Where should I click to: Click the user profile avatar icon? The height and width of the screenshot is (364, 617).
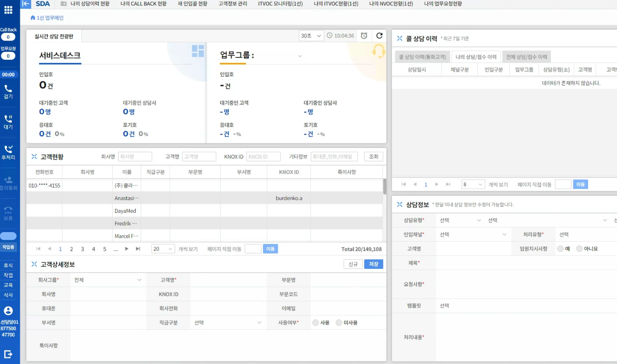tap(8, 311)
